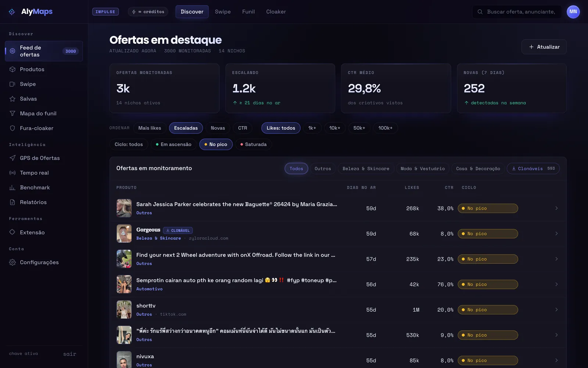The height and width of the screenshot is (368, 588).
Task: Click the search magnifier icon
Action: 480,12
